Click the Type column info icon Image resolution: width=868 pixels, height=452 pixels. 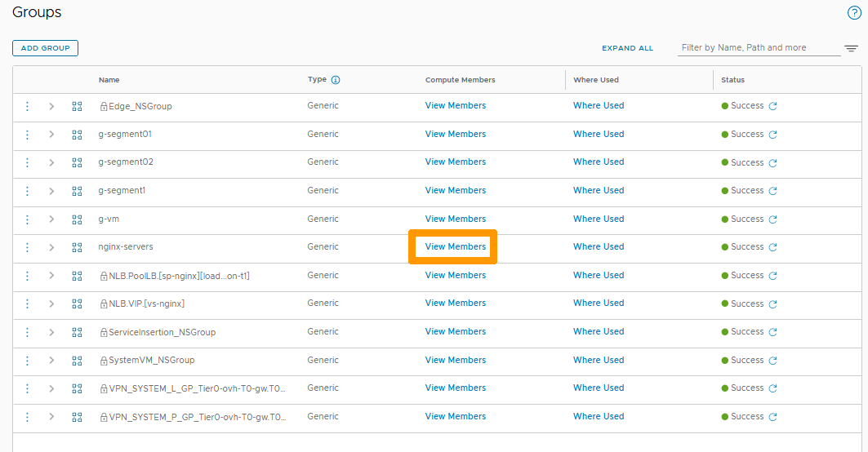[x=336, y=80]
